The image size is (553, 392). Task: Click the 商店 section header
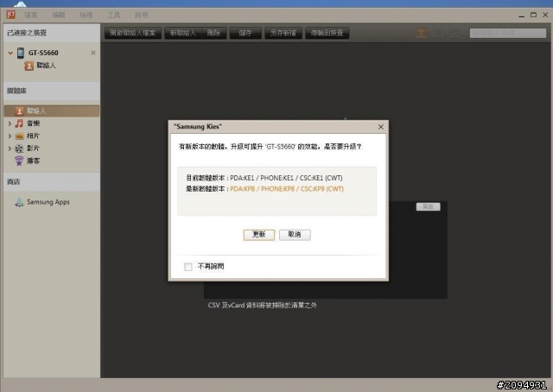click(x=52, y=182)
